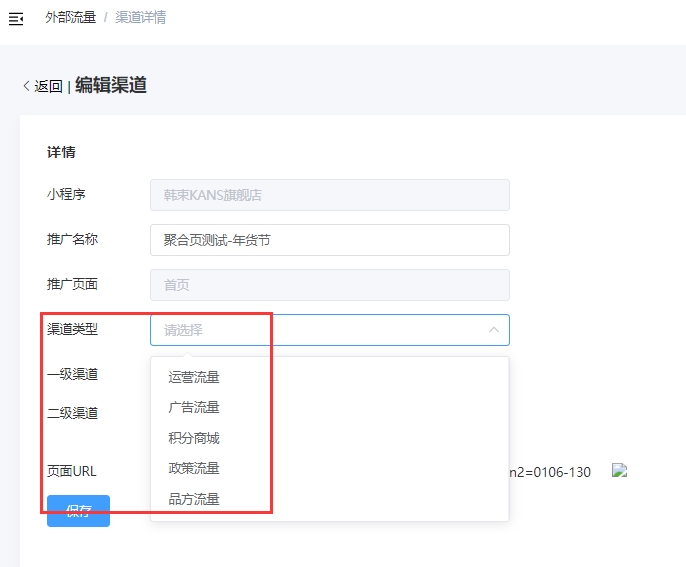Screen dimensions: 686x567
Task: Click the disabled 小程序 field
Action: (329, 195)
